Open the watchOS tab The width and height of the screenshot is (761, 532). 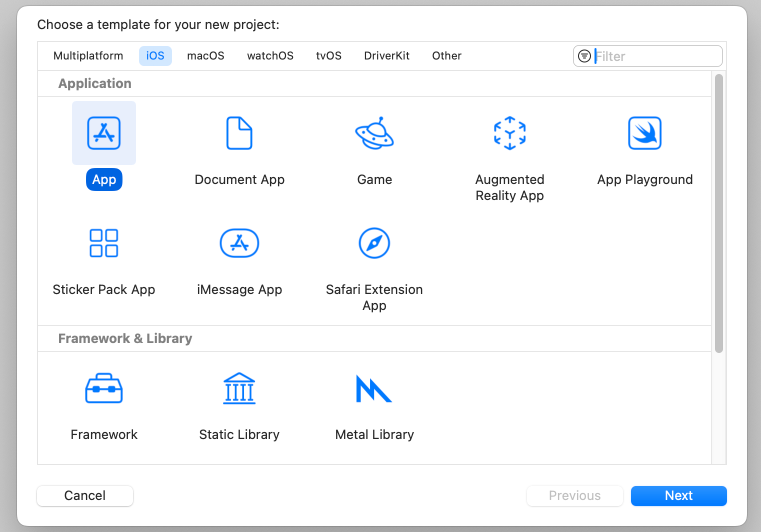pos(270,55)
